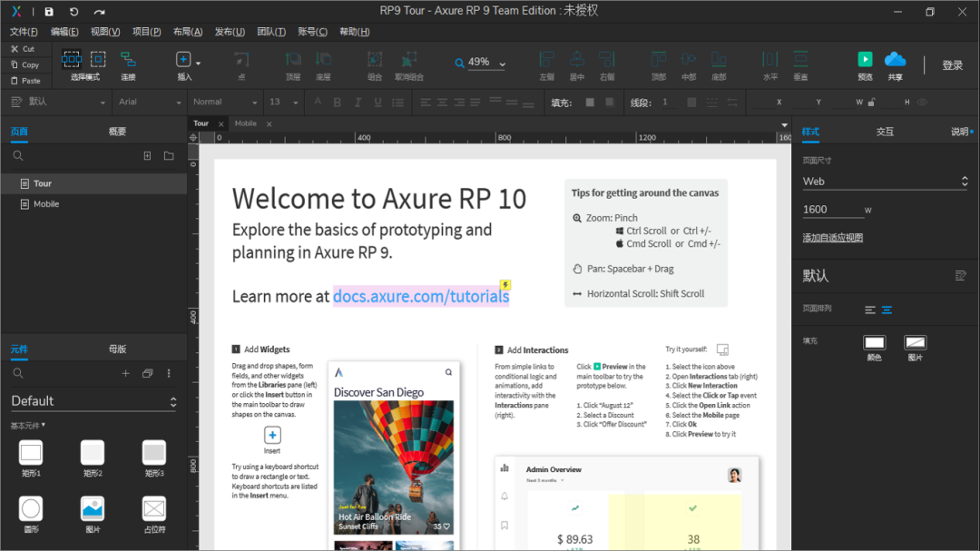Click the Cut button
980x551 pixels.
click(23, 49)
